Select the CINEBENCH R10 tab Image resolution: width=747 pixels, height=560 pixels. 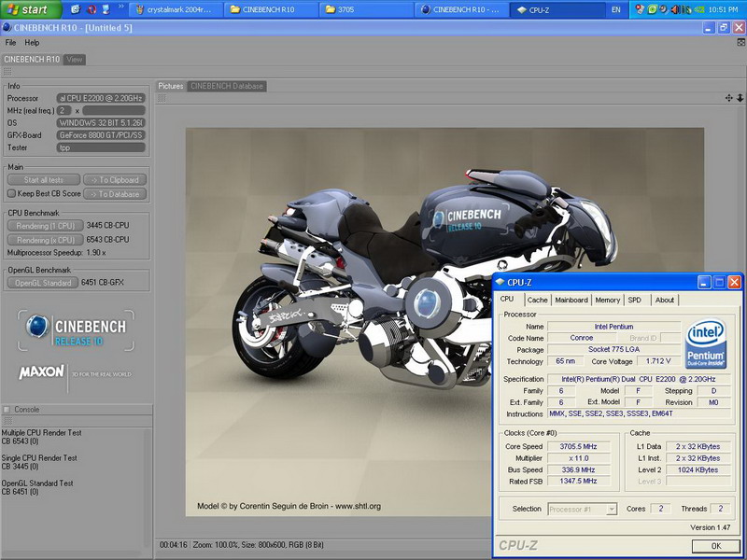32,60
